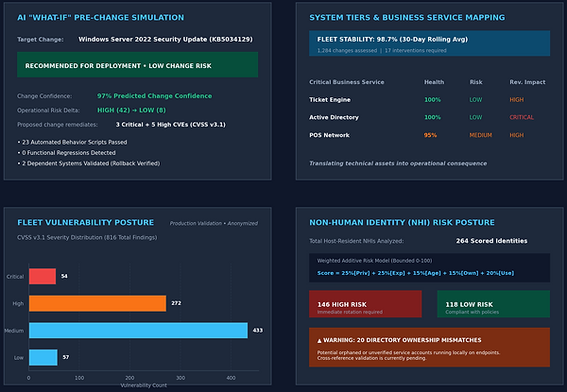Click the warning triangle icon in mismatches alert

319,340
